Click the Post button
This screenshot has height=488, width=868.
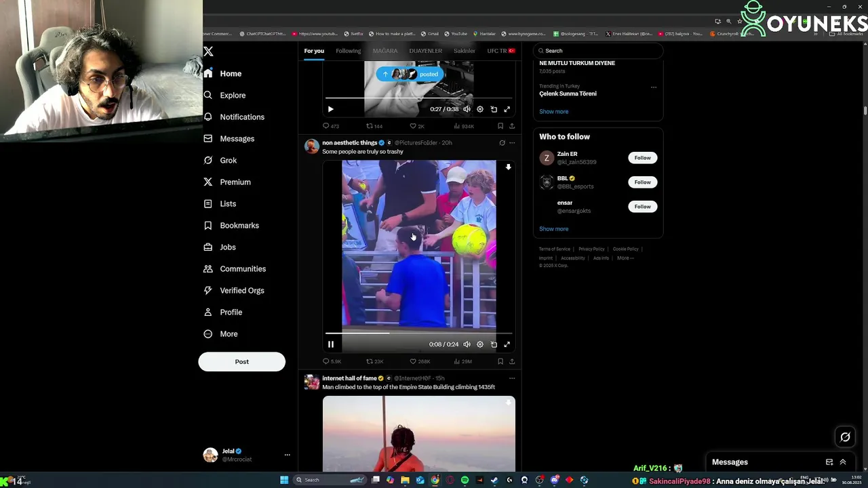tap(241, 361)
